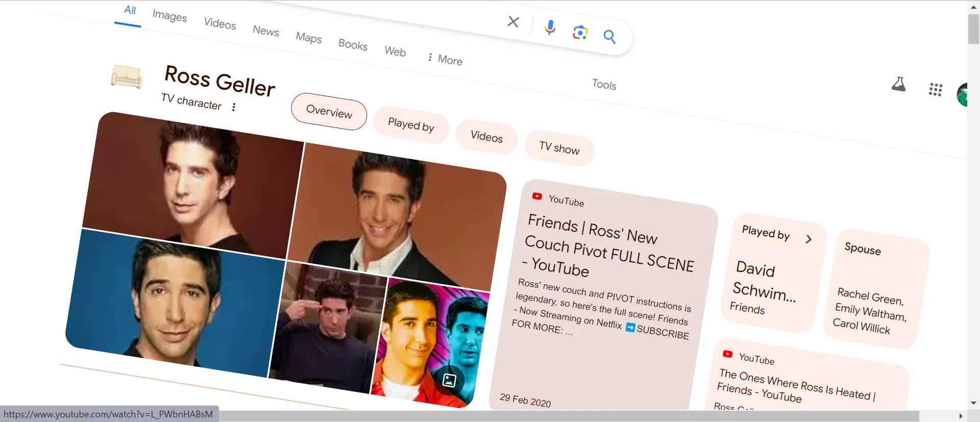Screen dimensions: 980x422
Task: Select the Played by chip
Action: pyautogui.click(x=411, y=125)
